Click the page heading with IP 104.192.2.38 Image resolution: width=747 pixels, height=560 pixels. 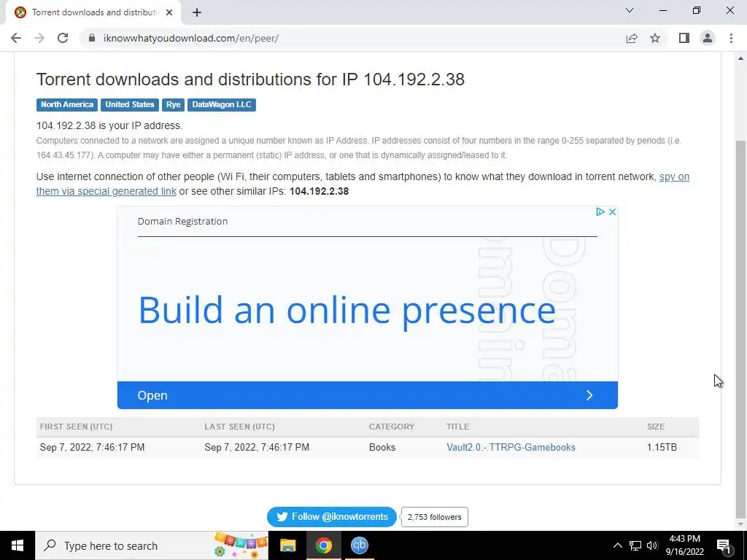[250, 79]
